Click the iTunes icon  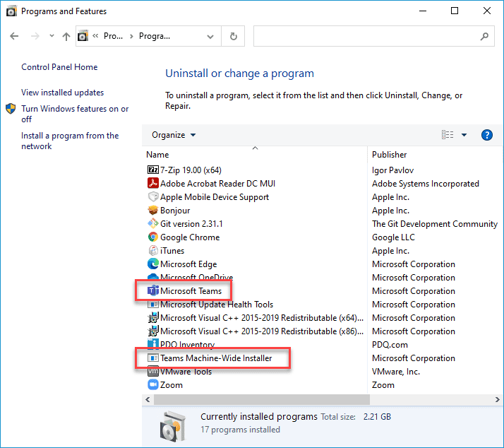click(x=153, y=250)
